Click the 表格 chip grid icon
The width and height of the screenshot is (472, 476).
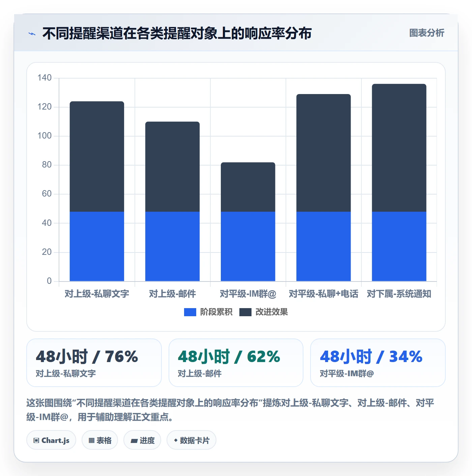91,441
